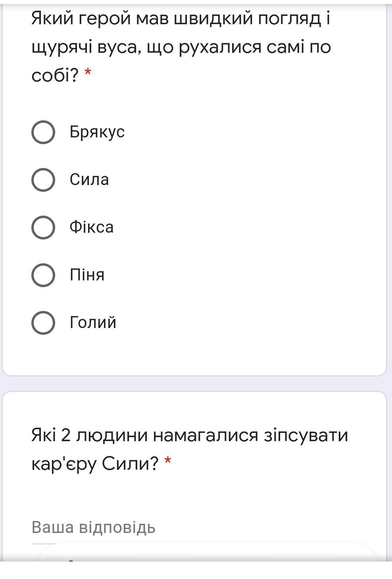The image size is (392, 579).
Task: Click the underline beneath Ваша відповідь
Action: pyautogui.click(x=44, y=543)
